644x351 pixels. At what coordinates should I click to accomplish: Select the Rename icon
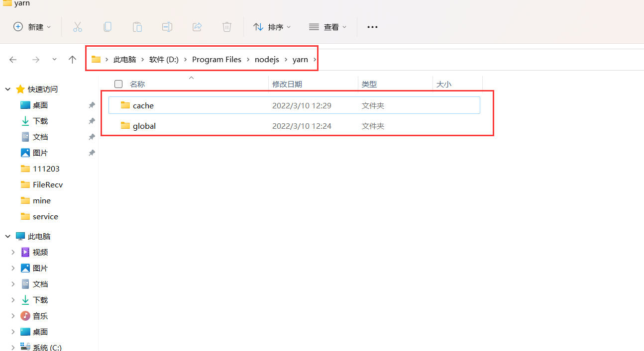167,27
